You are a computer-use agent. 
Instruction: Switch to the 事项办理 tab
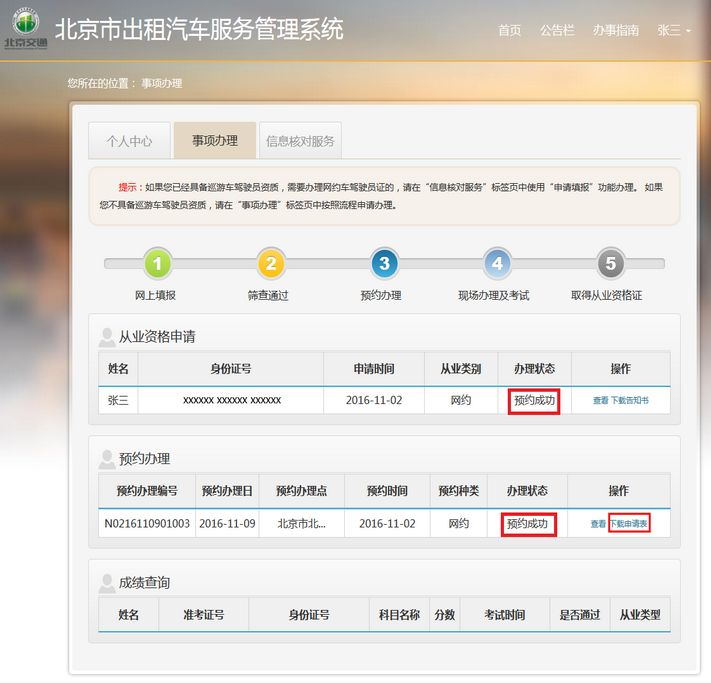tap(215, 141)
